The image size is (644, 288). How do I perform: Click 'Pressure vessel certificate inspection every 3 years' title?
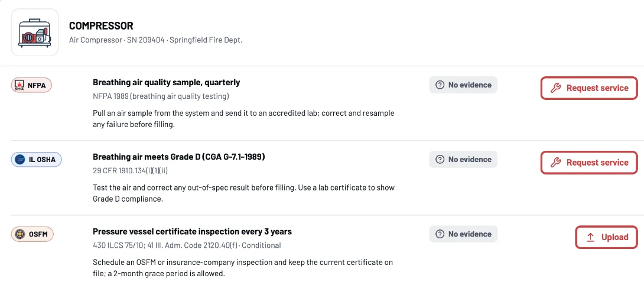click(192, 231)
